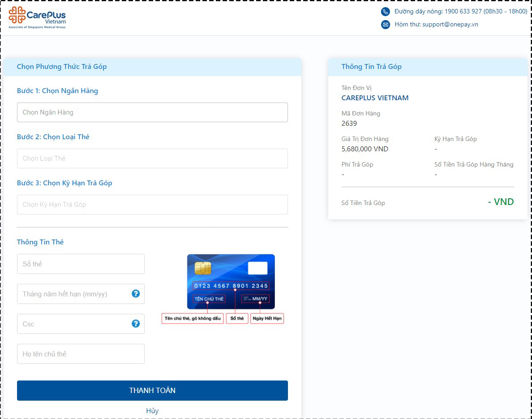The height and width of the screenshot is (419, 532).
Task: Click order code value 2639
Action: [349, 124]
